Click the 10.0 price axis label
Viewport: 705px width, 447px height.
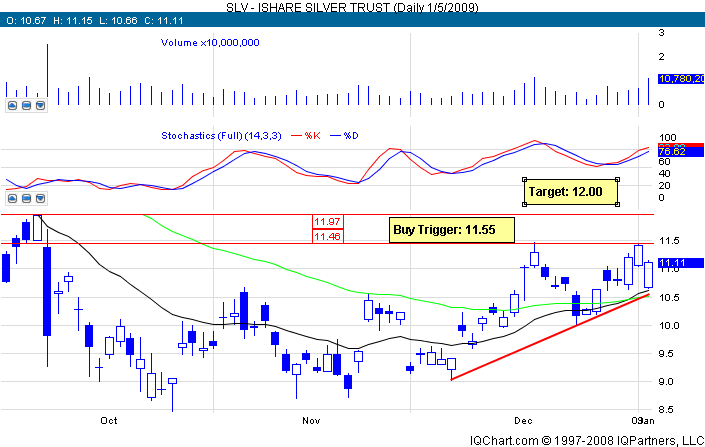point(669,326)
